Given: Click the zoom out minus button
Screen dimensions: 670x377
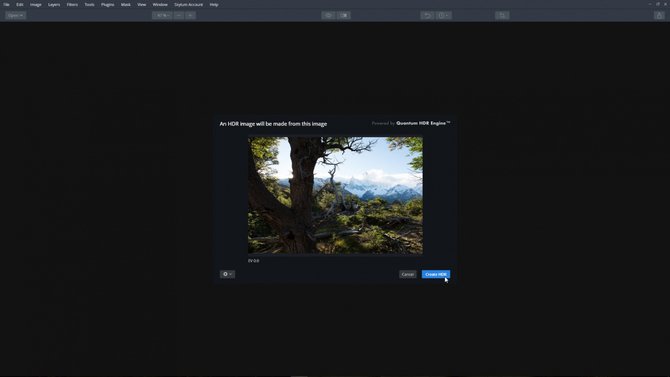Looking at the screenshot, I should [x=179, y=15].
